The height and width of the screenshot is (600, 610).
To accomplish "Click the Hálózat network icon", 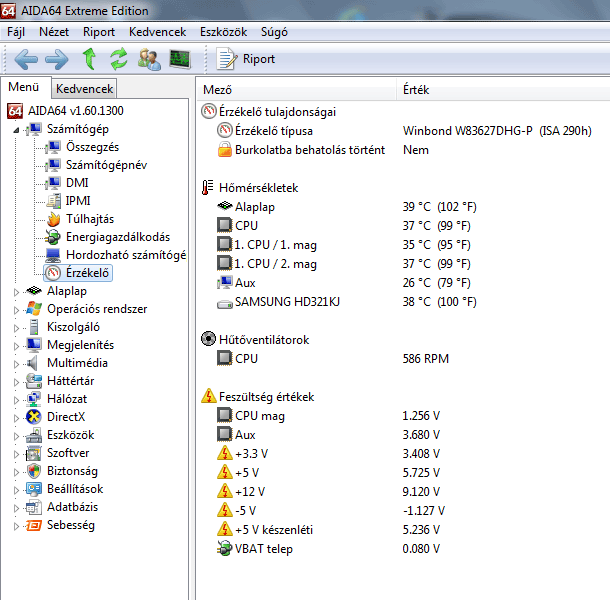I will pos(34,399).
